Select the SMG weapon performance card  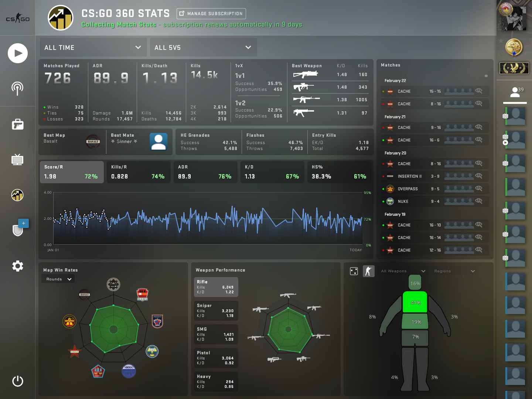coord(216,334)
